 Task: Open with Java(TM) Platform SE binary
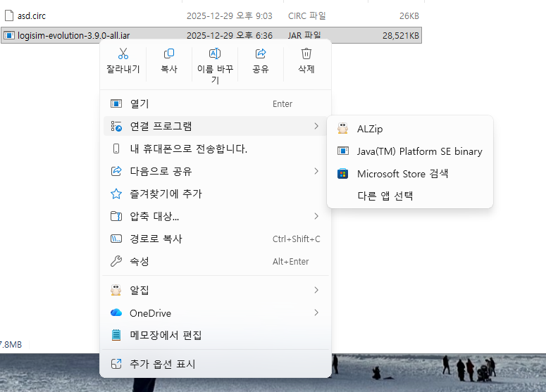410,151
